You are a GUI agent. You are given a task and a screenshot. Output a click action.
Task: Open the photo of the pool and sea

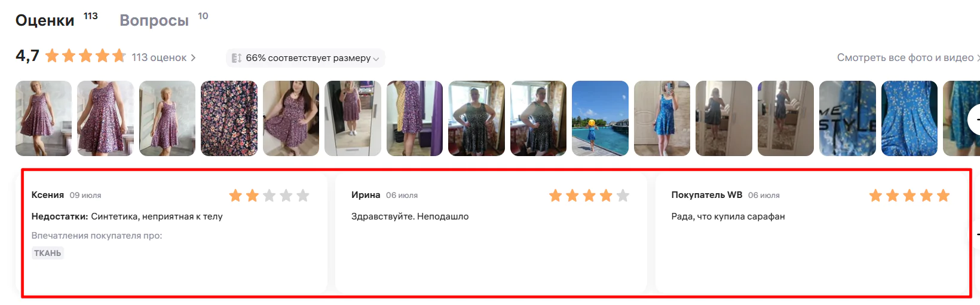[600, 118]
